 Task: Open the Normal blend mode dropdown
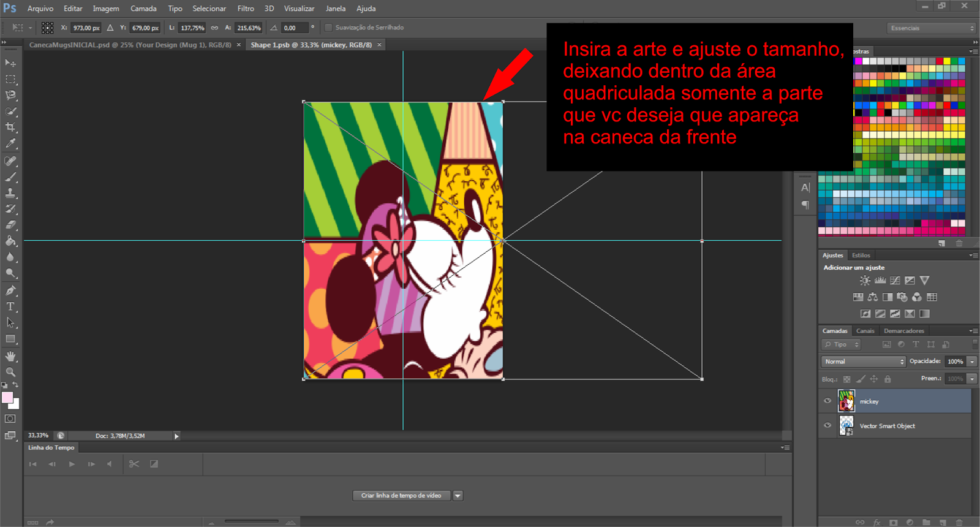coord(864,362)
